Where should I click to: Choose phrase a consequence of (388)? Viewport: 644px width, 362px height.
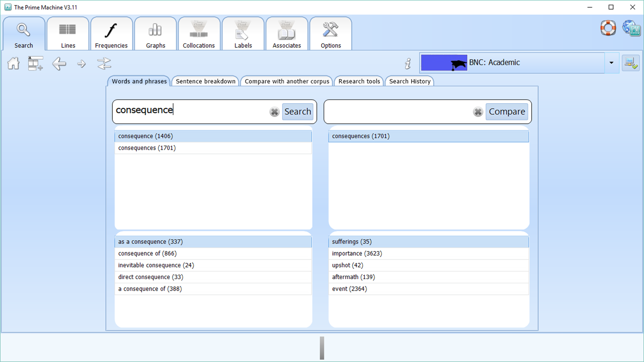point(213,289)
